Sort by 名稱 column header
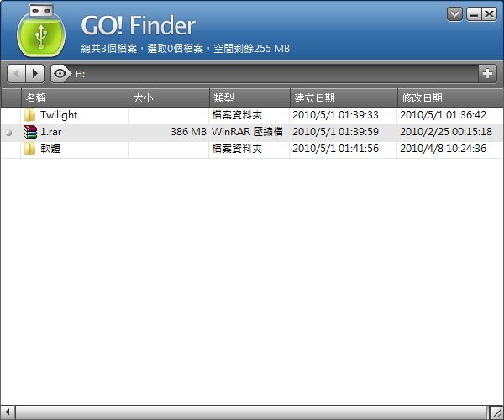The height and width of the screenshot is (420, 504). (x=75, y=98)
